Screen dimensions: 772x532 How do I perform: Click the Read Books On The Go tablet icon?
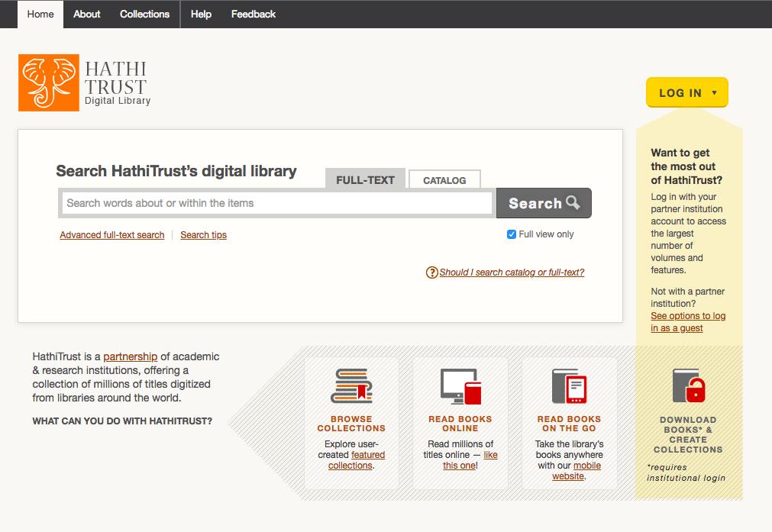(569, 385)
